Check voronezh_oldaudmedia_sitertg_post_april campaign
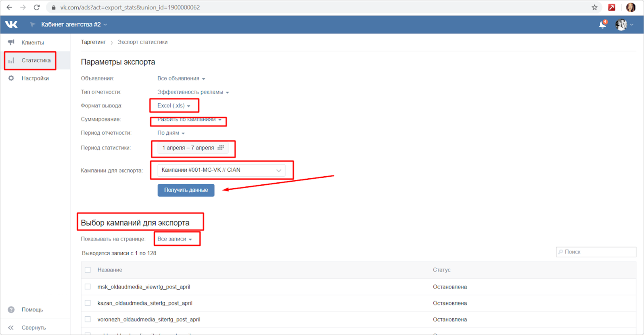Viewport: 644px width, 335px height. [x=88, y=319]
